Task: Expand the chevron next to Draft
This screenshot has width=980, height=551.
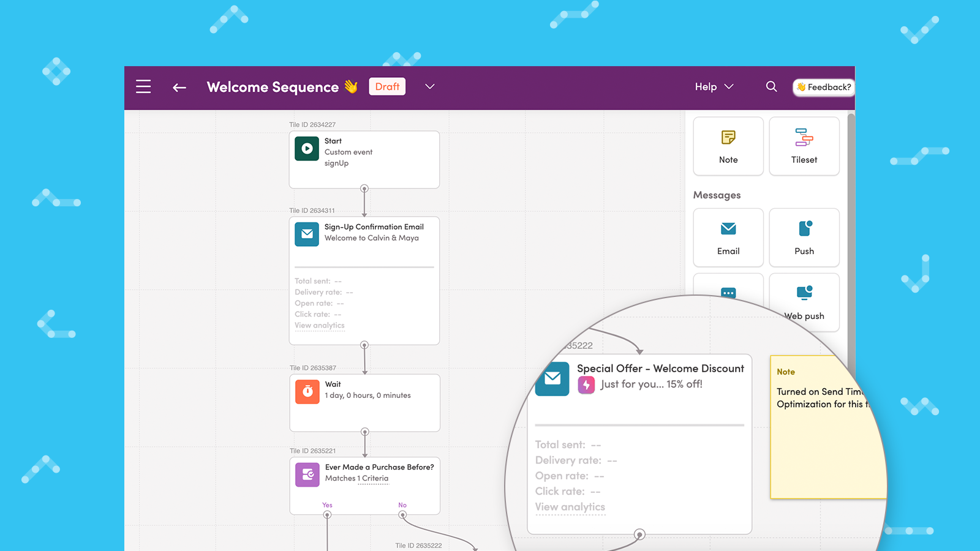Action: (430, 87)
